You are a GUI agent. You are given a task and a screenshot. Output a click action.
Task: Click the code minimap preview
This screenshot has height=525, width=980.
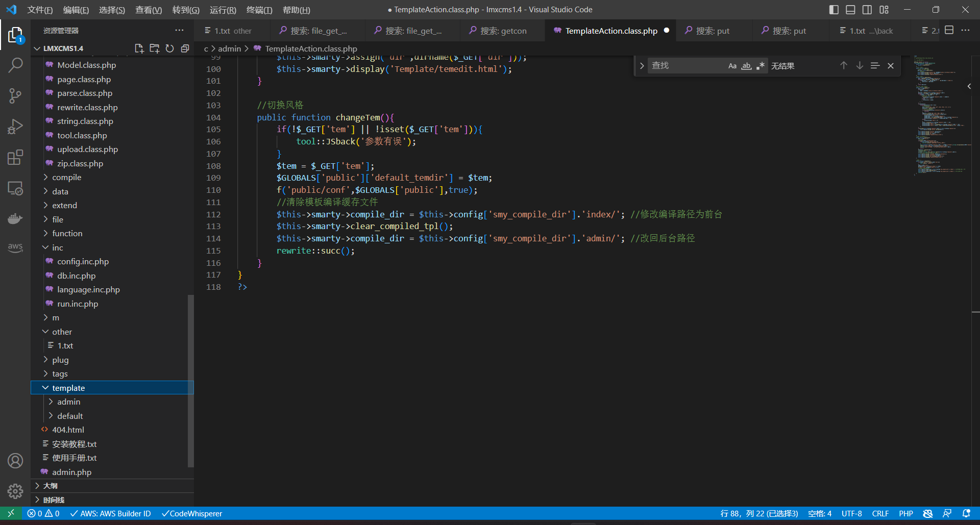tap(941, 115)
